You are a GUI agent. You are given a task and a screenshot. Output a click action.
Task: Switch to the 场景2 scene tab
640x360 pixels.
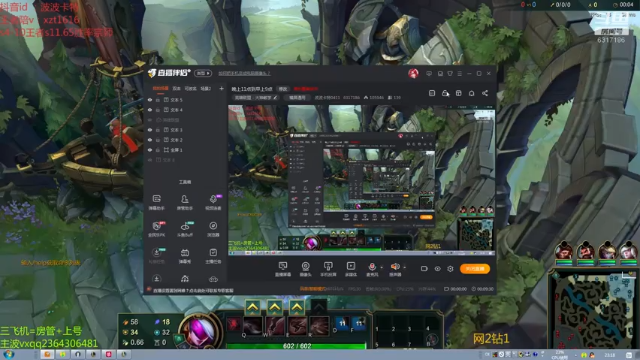coord(206,88)
